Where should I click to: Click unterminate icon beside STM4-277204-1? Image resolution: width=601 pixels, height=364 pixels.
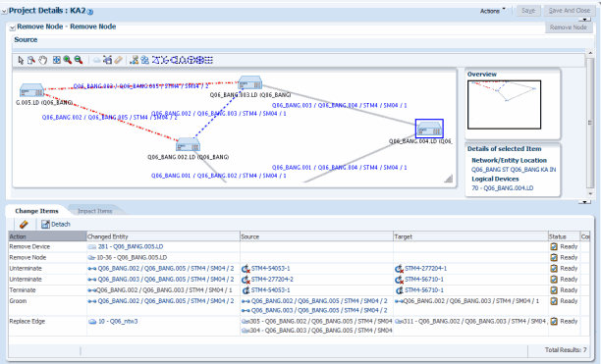399,269
